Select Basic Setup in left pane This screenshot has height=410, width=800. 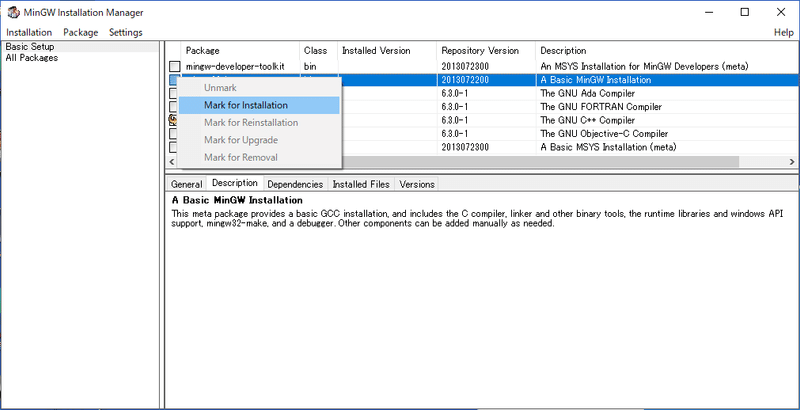(x=30, y=46)
